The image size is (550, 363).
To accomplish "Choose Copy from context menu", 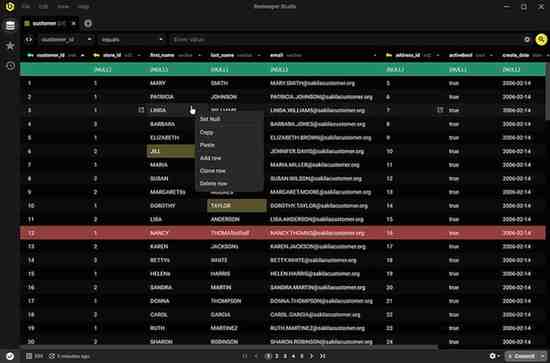I will (229, 132).
